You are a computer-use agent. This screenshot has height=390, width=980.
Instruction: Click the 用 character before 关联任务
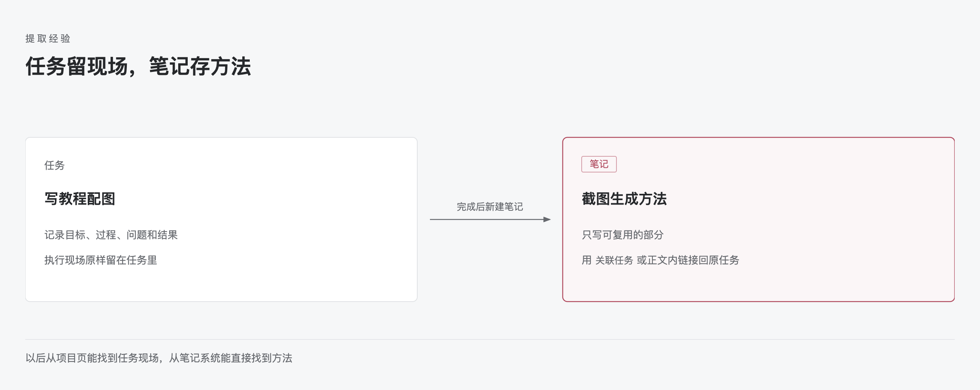click(x=586, y=260)
